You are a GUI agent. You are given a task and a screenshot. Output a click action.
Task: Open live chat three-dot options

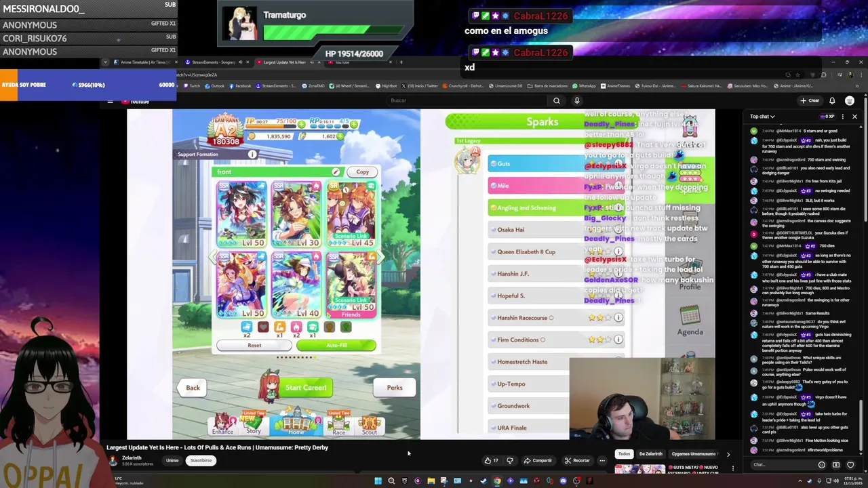[843, 117]
